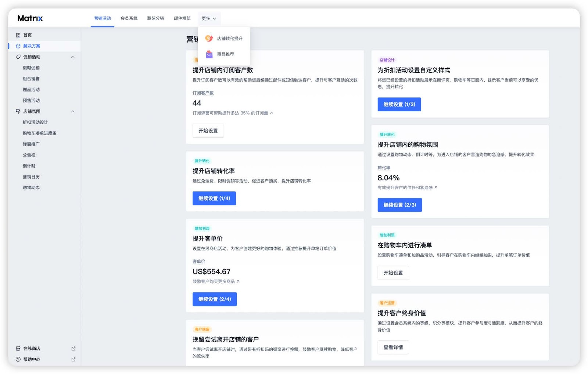588x374 pixels.
Task: Click the question mark icon beside 帮助中心
Action: point(18,359)
